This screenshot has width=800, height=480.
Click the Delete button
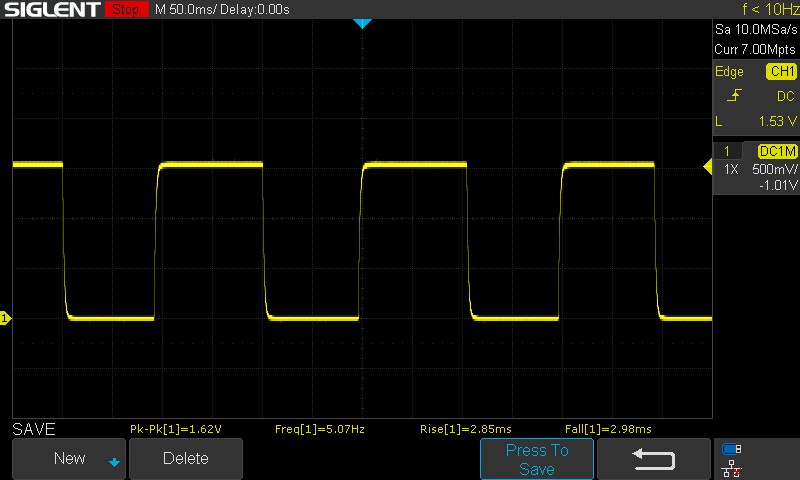(x=186, y=458)
